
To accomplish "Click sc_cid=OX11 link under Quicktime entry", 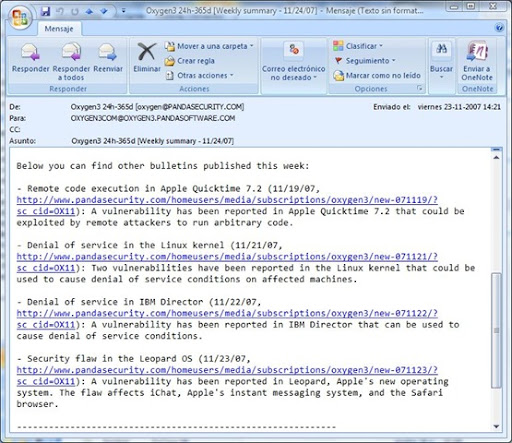I will point(46,211).
